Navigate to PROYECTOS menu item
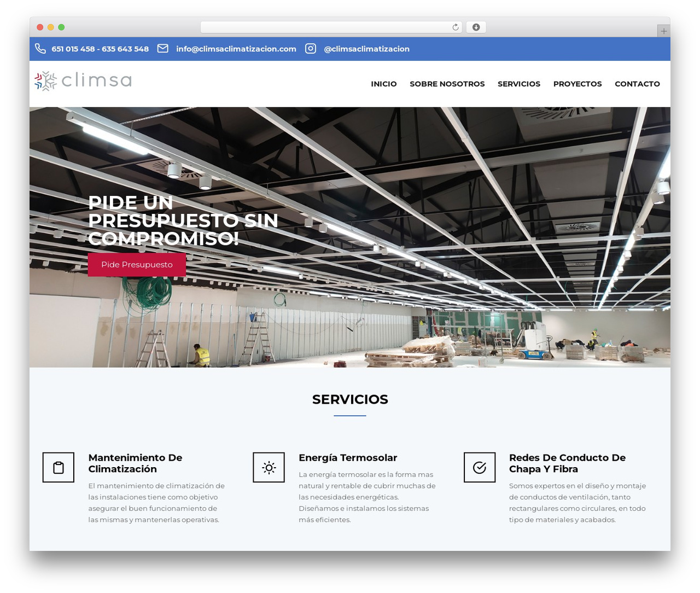This screenshot has width=700, height=593. (x=577, y=84)
